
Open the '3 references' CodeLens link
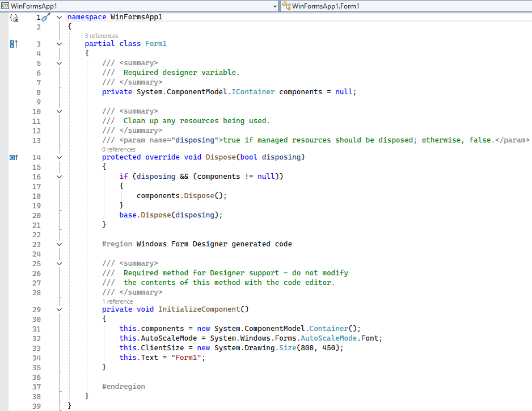tap(102, 36)
